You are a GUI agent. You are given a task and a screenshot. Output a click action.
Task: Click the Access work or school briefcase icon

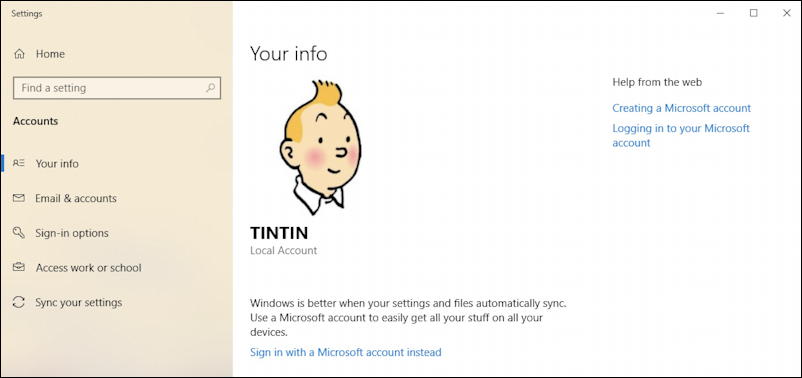[19, 268]
